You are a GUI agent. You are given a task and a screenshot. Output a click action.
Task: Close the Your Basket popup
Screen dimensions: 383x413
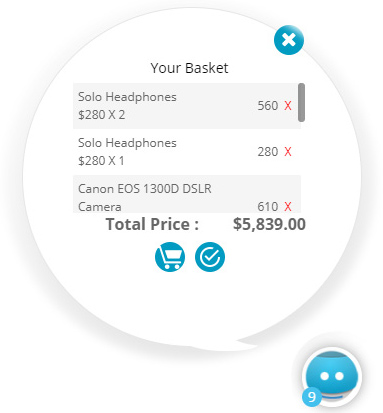[289, 40]
